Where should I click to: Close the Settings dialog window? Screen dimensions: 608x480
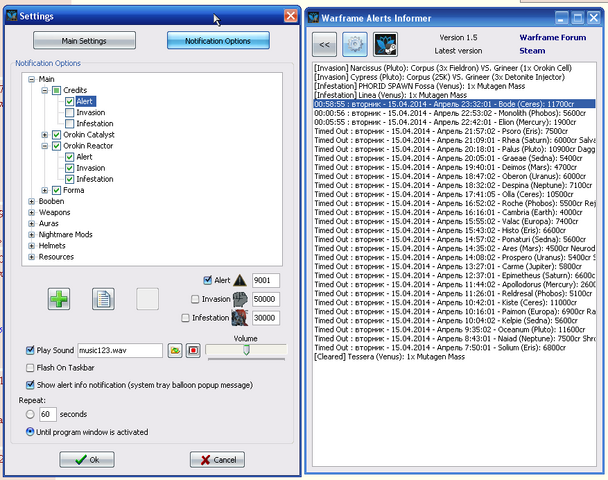pos(290,16)
